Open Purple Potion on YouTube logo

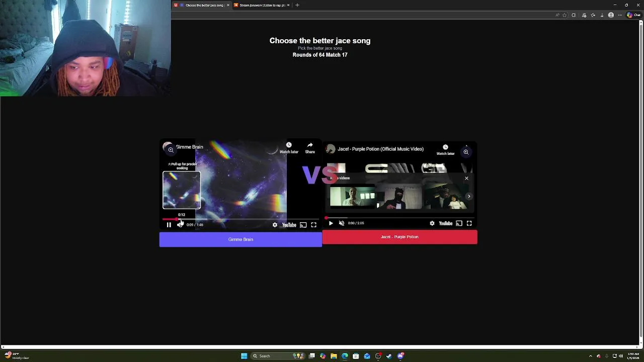click(445, 223)
